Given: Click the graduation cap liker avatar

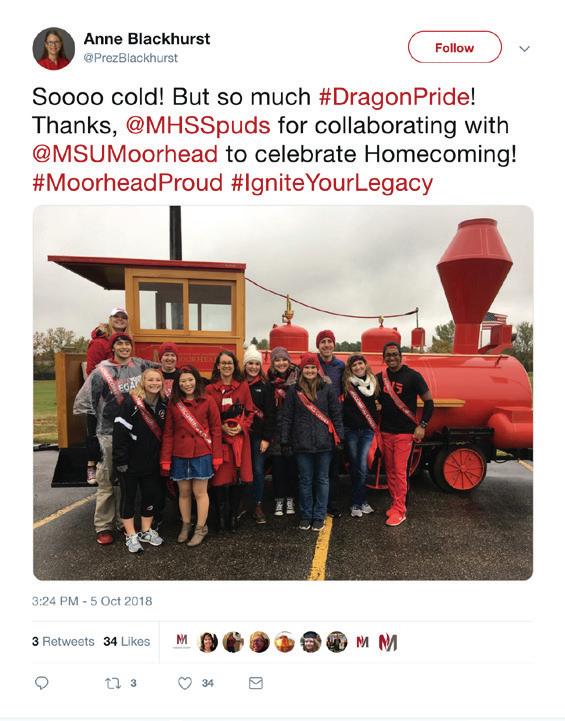Looking at the screenshot, I should click(311, 641).
